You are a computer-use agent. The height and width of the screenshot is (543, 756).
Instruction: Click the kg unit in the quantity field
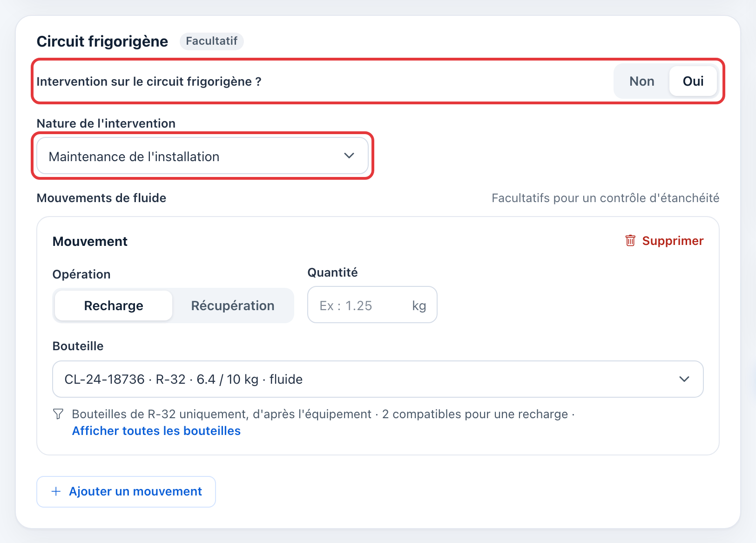419,305
